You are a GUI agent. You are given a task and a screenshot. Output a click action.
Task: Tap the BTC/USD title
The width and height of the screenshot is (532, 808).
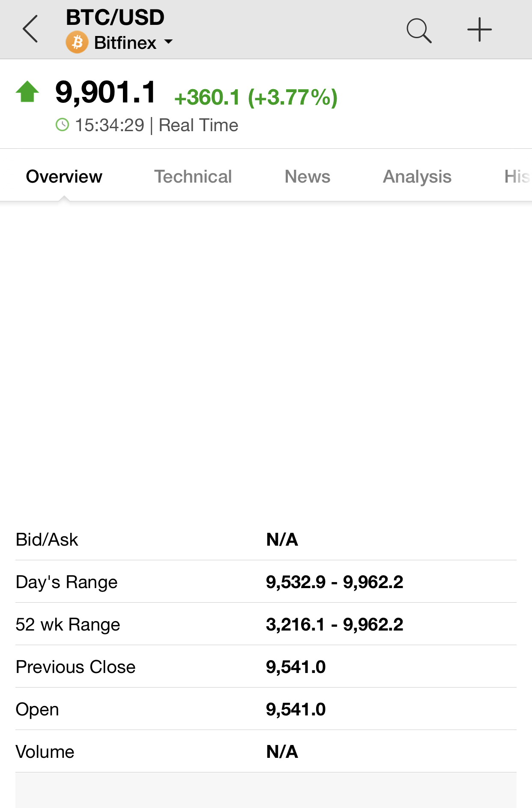(115, 18)
